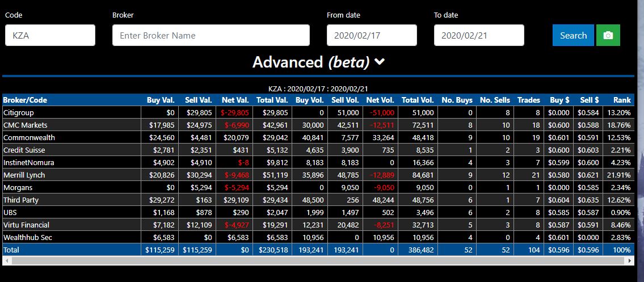
Task: Select the Wealthhub Sec broker name
Action: (x=27, y=237)
